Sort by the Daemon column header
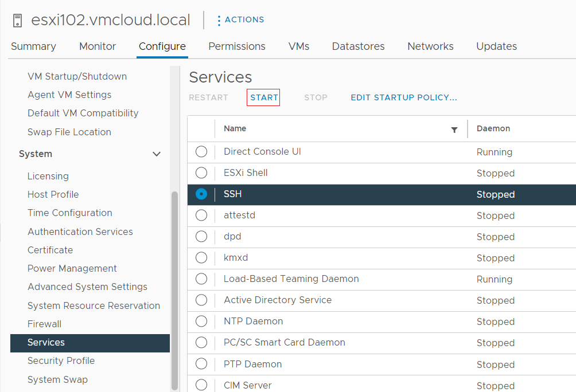The image size is (576, 392). coord(493,128)
